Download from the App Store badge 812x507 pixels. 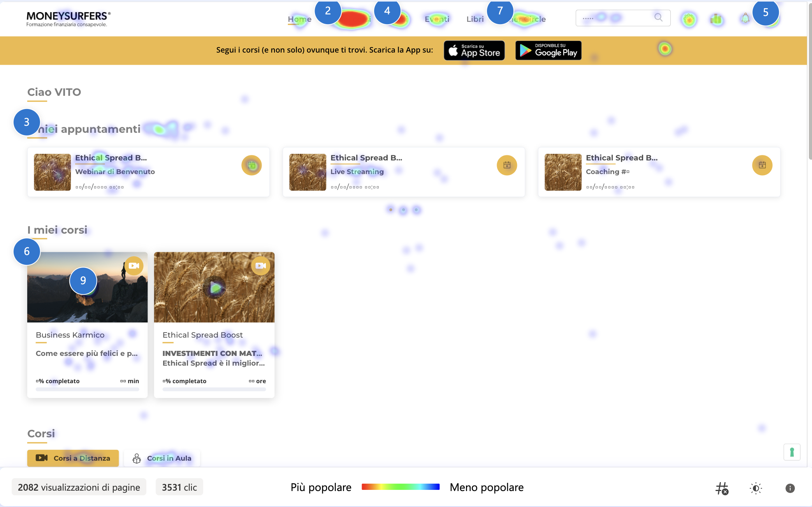pos(474,50)
